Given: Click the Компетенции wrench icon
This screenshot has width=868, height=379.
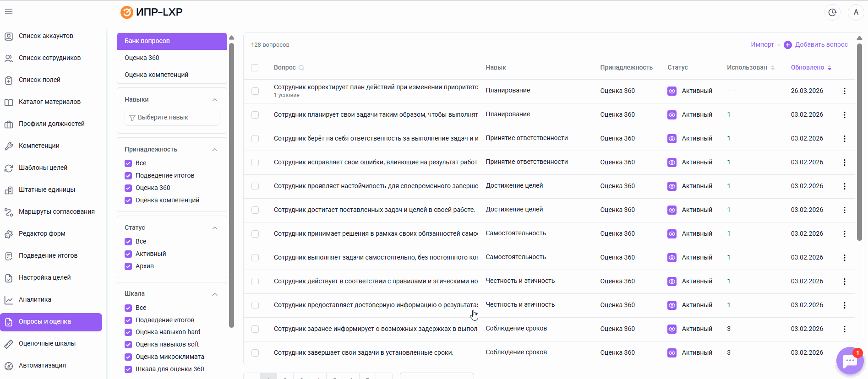Looking at the screenshot, I should pyautogui.click(x=9, y=146).
